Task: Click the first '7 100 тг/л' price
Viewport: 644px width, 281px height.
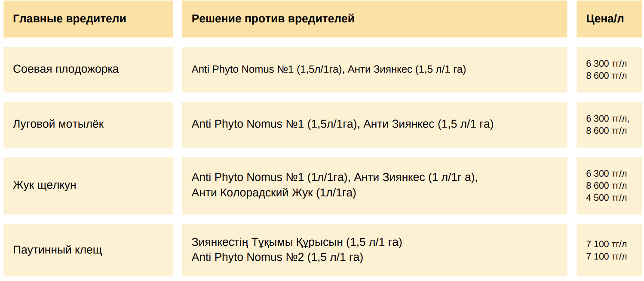Action: tap(606, 244)
